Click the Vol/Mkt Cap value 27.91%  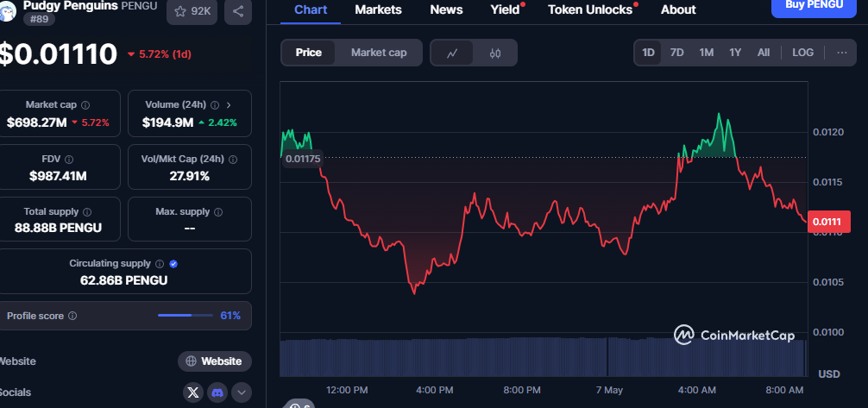point(189,176)
